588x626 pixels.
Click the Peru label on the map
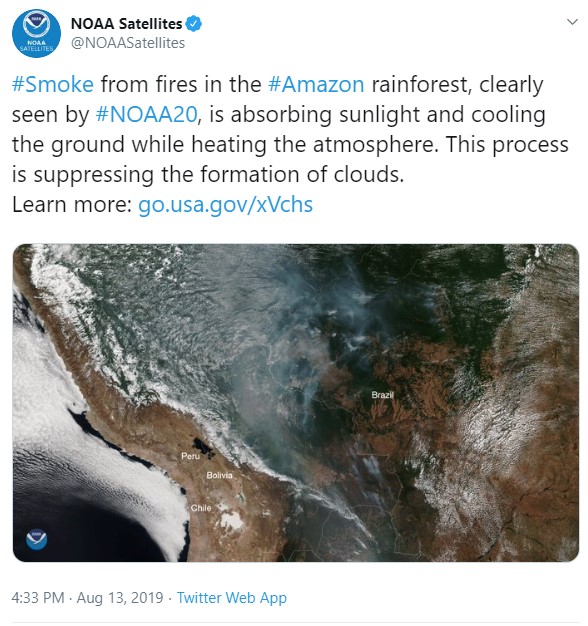[x=190, y=456]
